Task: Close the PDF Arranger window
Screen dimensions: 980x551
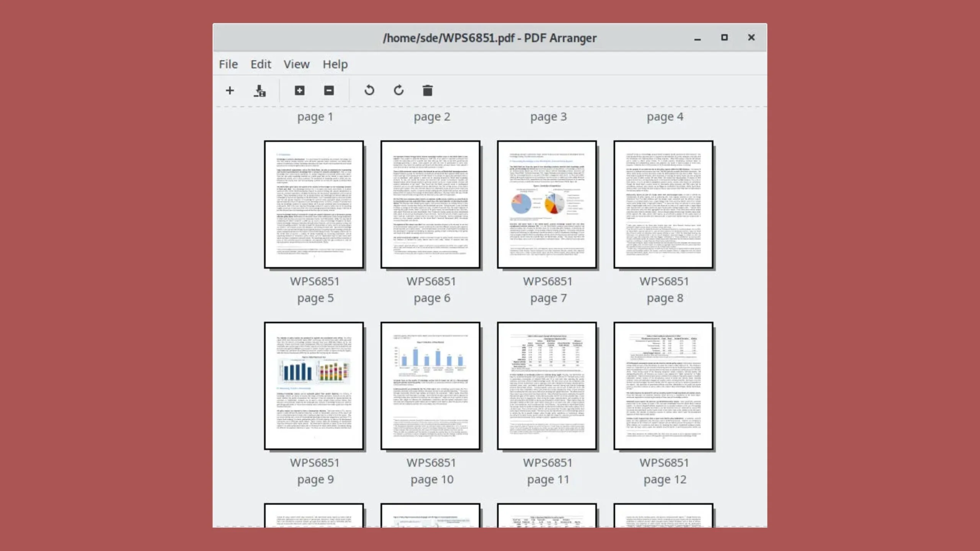Action: point(751,37)
